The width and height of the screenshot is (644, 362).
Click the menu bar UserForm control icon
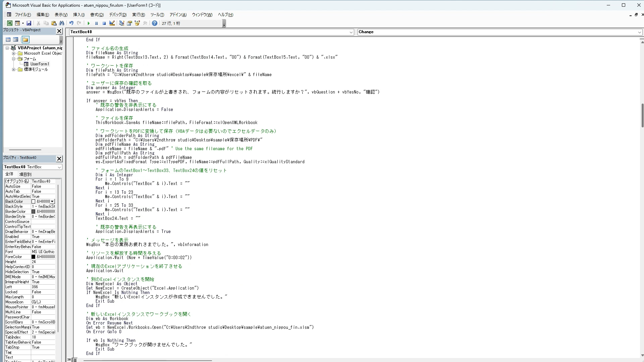tap(9, 14)
